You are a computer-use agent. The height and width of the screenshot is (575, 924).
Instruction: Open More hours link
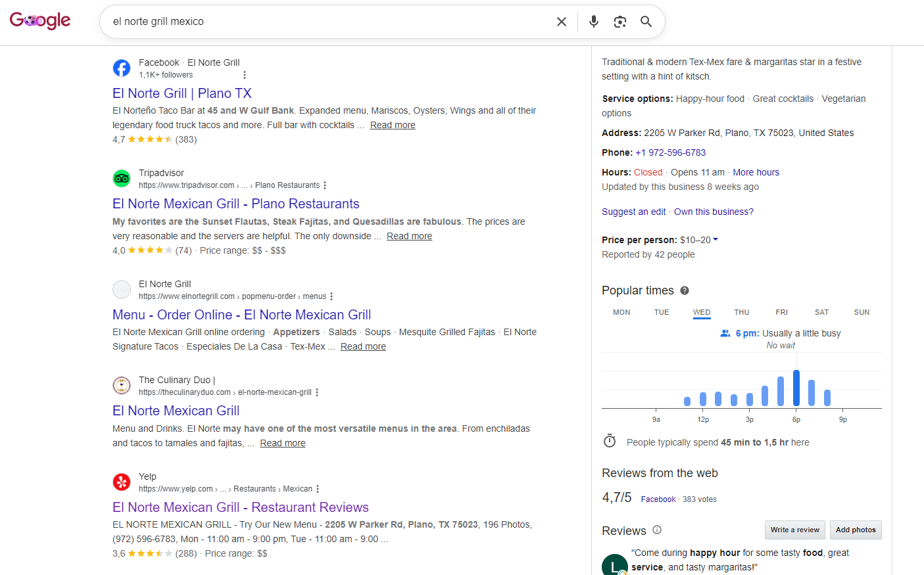pos(756,172)
